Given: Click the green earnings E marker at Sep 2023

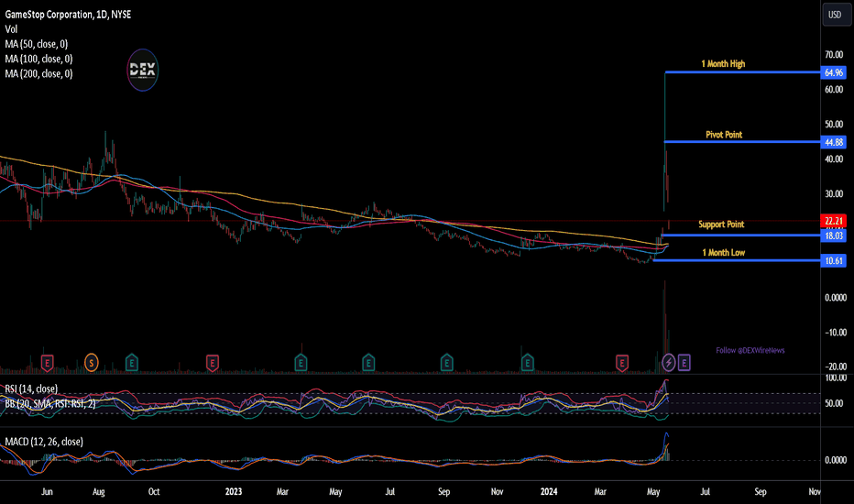Looking at the screenshot, I should 446,363.
